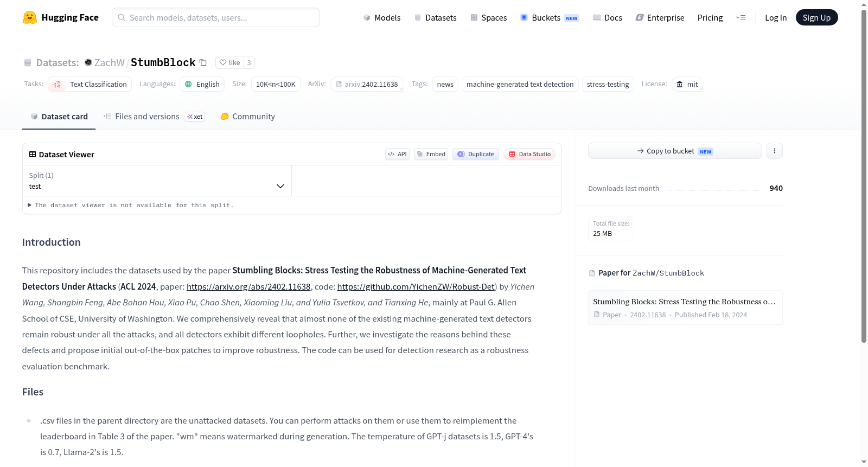Click the stress-testing tag
The width and height of the screenshot is (868, 467).
click(x=608, y=84)
